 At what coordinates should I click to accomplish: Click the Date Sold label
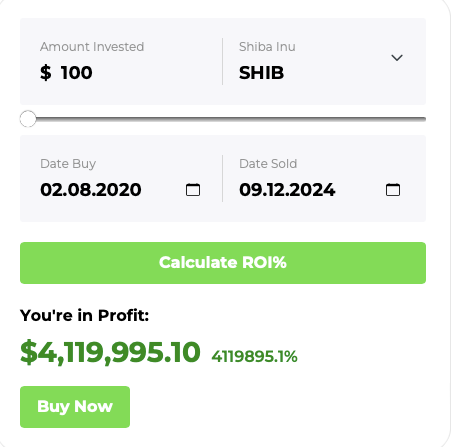[x=268, y=164]
